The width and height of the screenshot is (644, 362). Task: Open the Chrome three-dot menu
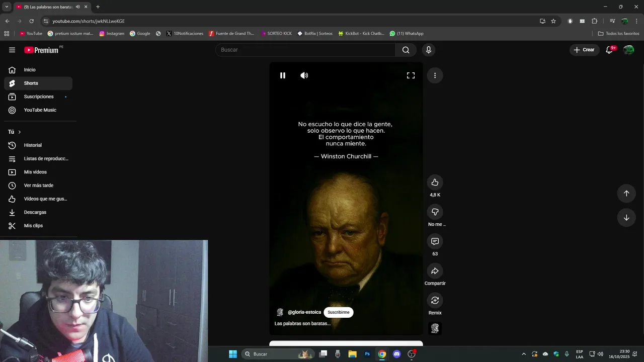[x=637, y=21]
